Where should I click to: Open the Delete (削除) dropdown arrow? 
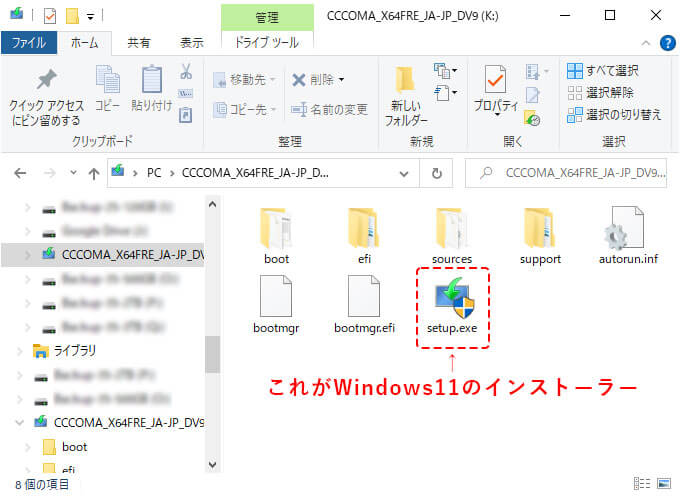[341, 80]
